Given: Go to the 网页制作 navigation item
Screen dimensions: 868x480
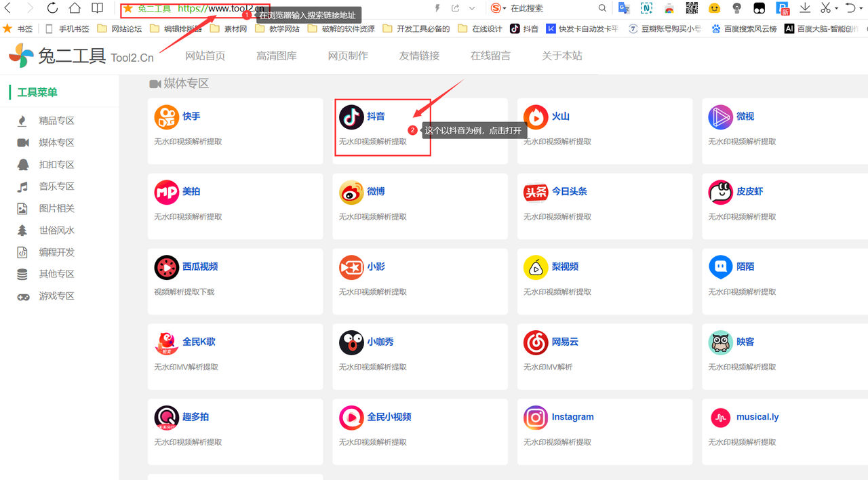Looking at the screenshot, I should pos(348,56).
